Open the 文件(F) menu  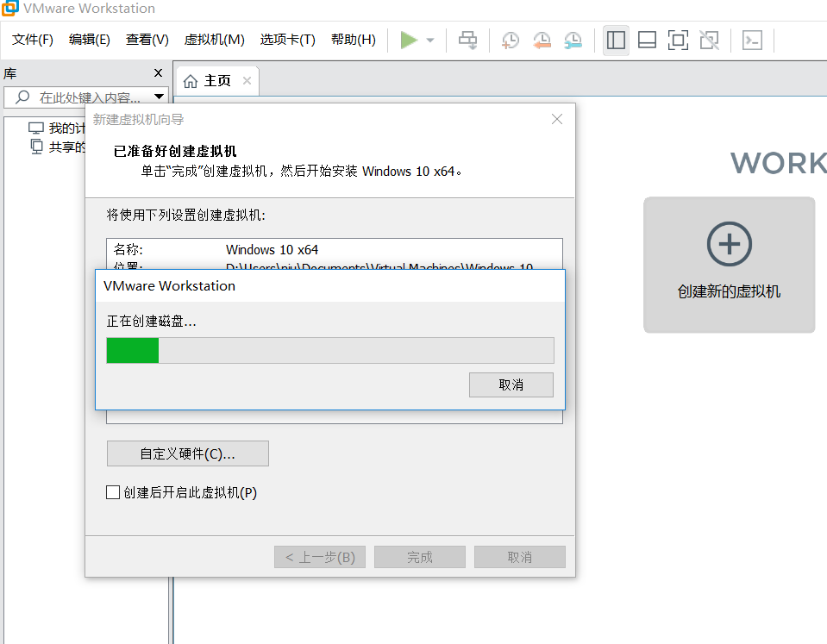(33, 40)
